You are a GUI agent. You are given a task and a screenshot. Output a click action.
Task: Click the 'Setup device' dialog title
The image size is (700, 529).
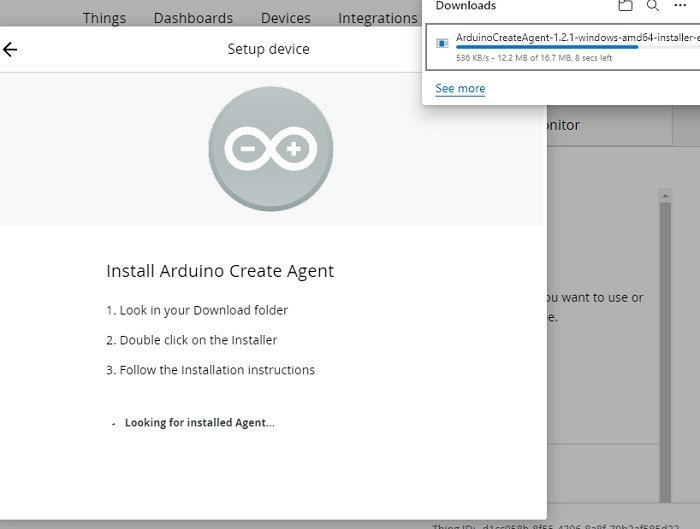point(268,49)
